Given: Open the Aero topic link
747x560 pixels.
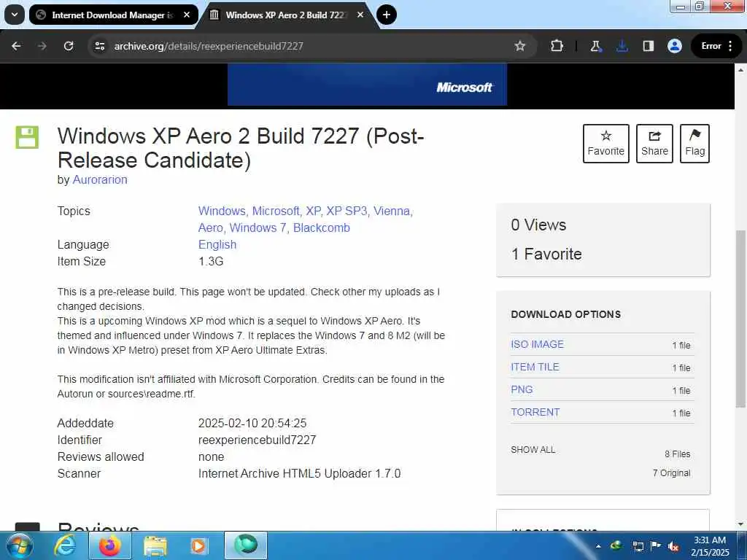Looking at the screenshot, I should pos(210,227).
